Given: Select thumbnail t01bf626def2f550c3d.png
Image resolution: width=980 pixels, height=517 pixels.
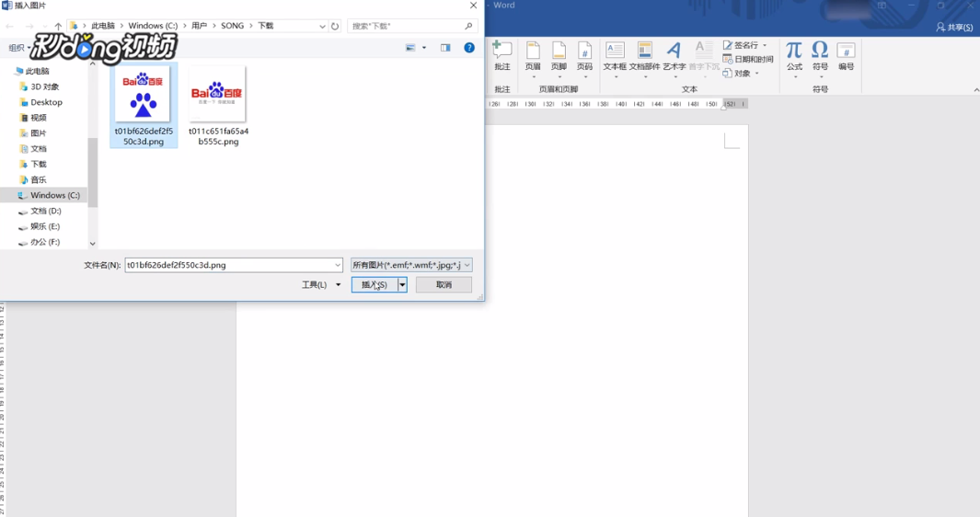Looking at the screenshot, I should click(x=144, y=105).
